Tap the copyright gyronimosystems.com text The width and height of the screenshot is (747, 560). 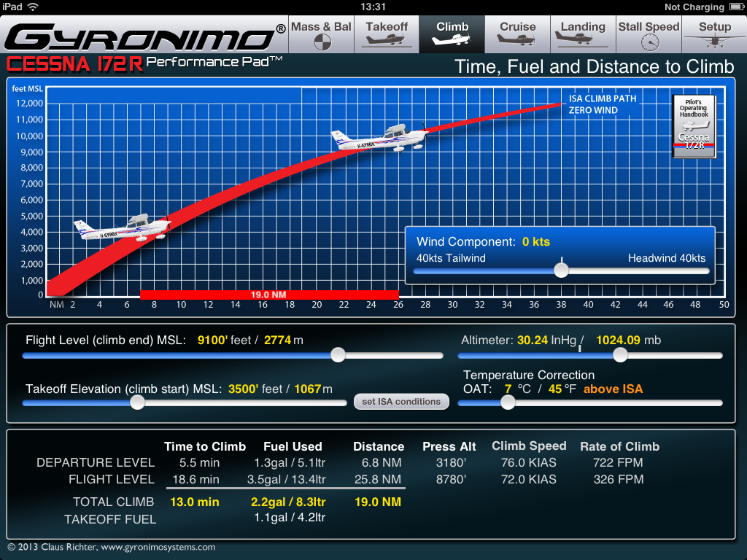(112, 547)
